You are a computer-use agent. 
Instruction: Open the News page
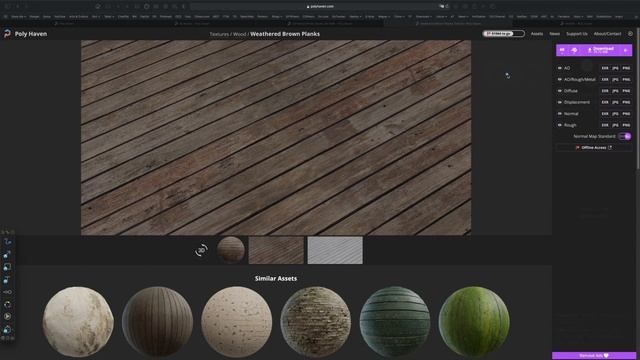coord(554,34)
